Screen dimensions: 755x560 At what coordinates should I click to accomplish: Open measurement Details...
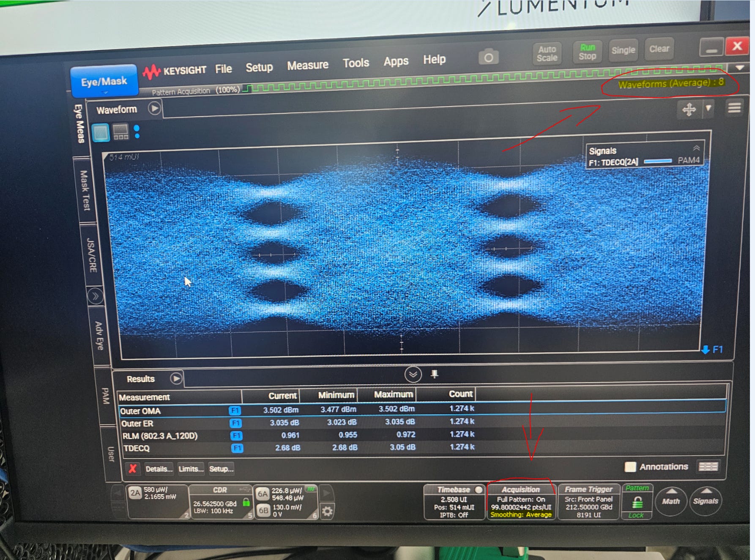tap(159, 469)
